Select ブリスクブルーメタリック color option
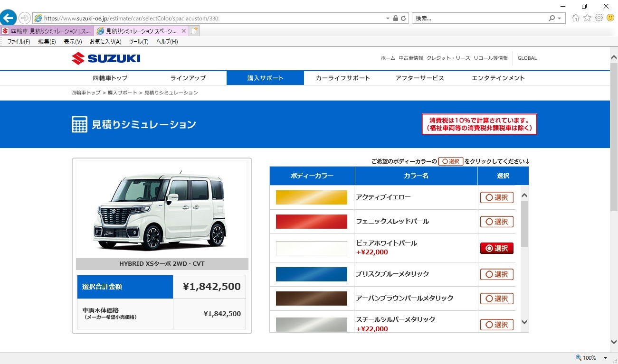618x364 pixels. click(x=497, y=274)
